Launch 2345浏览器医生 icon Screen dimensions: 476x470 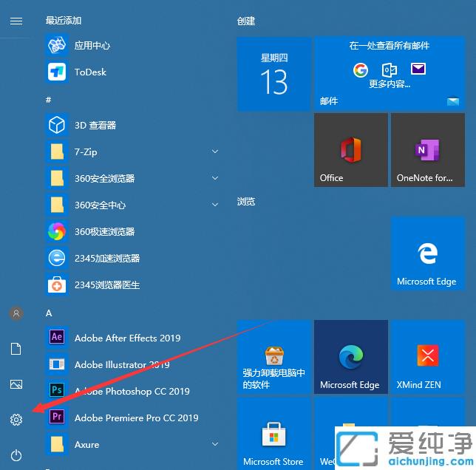point(57,285)
